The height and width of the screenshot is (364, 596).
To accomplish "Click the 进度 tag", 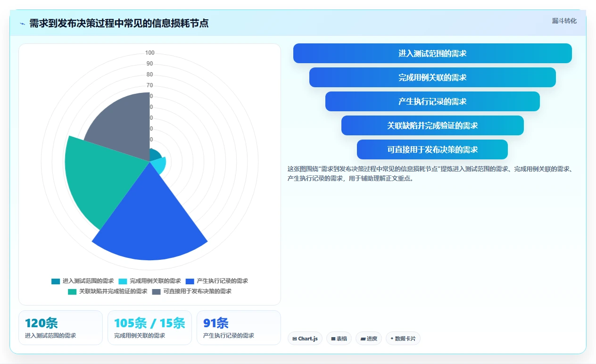I will tap(369, 339).
